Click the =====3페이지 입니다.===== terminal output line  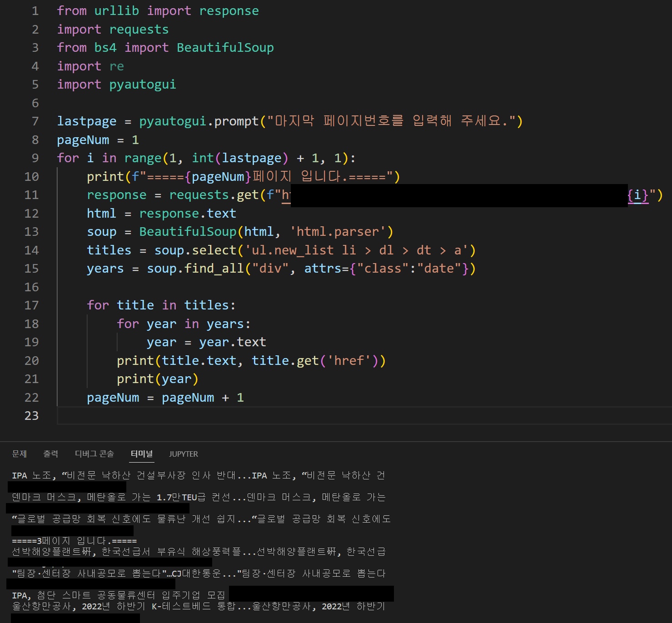coord(74,541)
